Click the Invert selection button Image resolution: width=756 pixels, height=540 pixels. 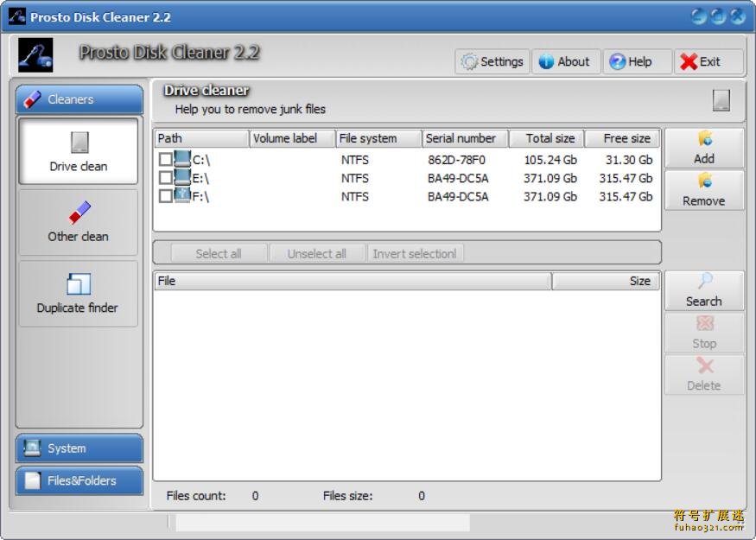(x=415, y=254)
